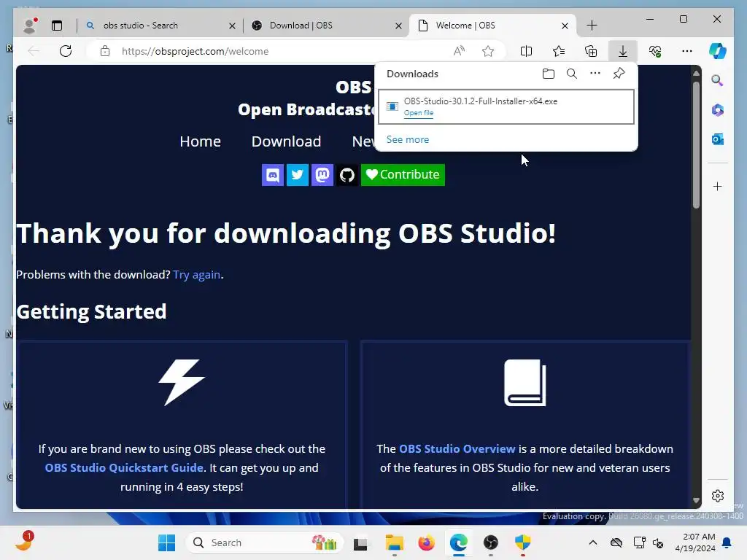
Task: Add this page to favorites star
Action: (x=488, y=51)
